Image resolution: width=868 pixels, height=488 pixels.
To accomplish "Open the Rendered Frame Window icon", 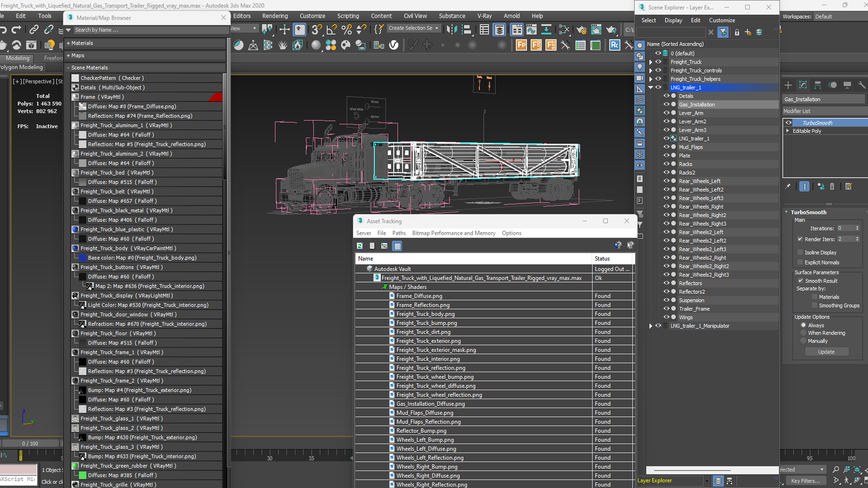I will pyautogui.click(x=596, y=30).
